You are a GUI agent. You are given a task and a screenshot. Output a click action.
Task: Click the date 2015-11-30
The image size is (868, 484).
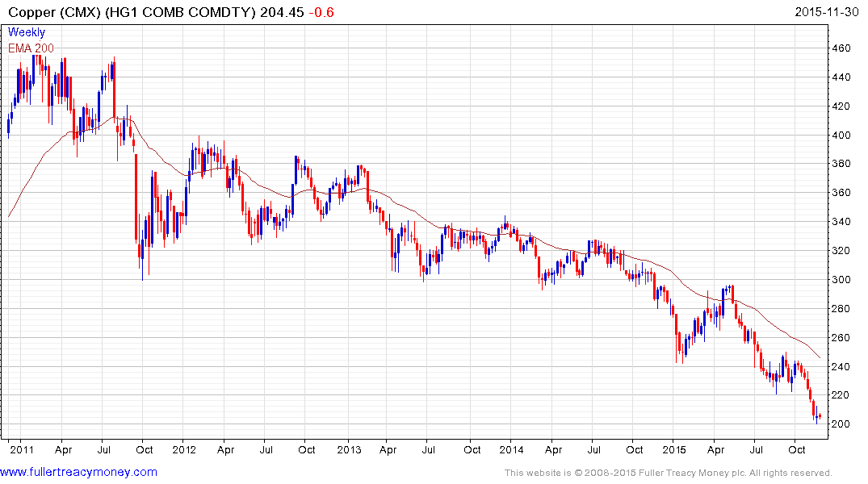tap(827, 11)
